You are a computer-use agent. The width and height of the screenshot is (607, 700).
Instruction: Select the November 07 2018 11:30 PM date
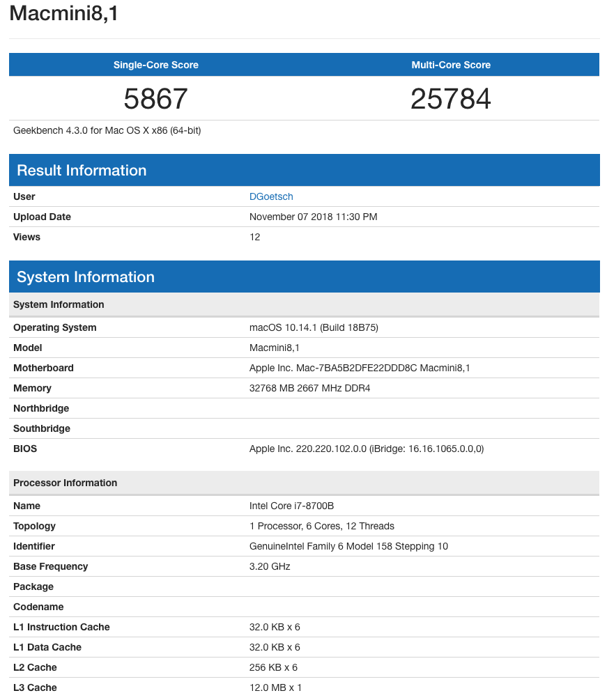pos(313,217)
